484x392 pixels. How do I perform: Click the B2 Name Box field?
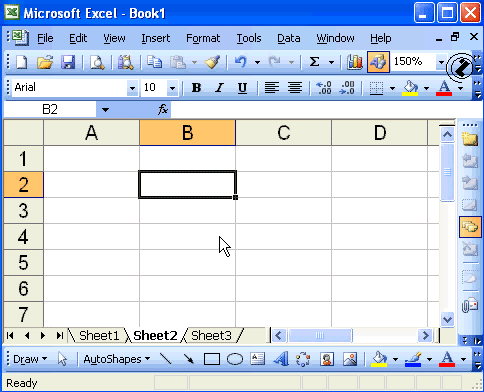[x=50, y=109]
